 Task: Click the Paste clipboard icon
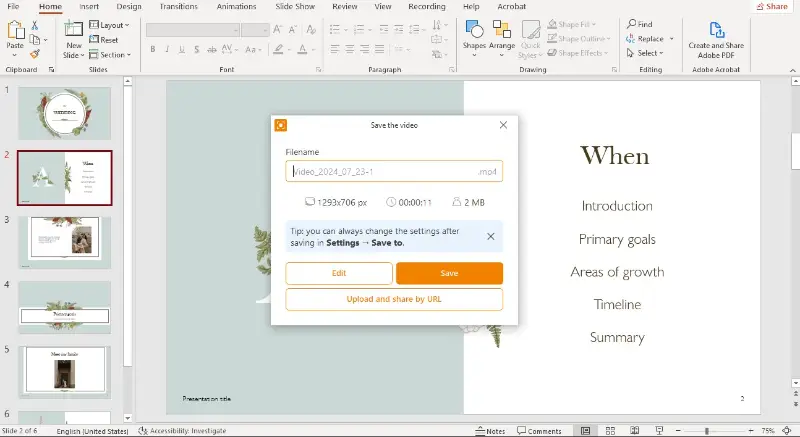coord(15,31)
